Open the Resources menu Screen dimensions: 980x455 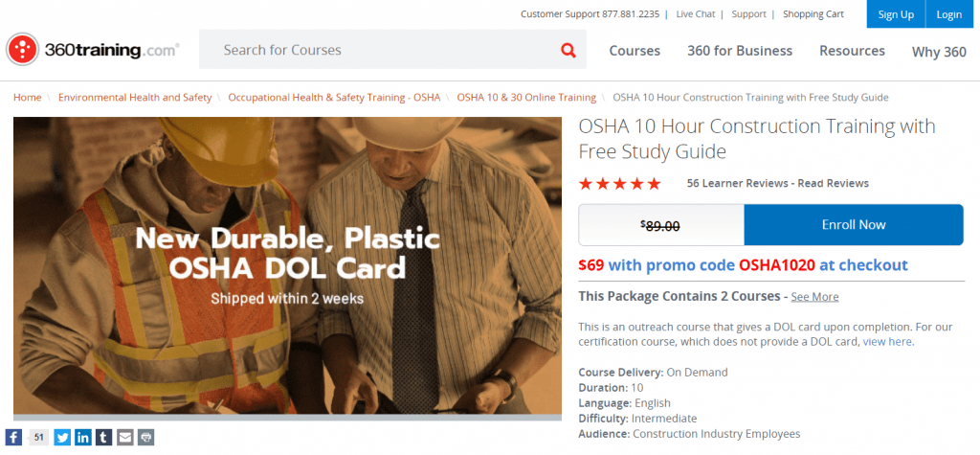(x=852, y=51)
